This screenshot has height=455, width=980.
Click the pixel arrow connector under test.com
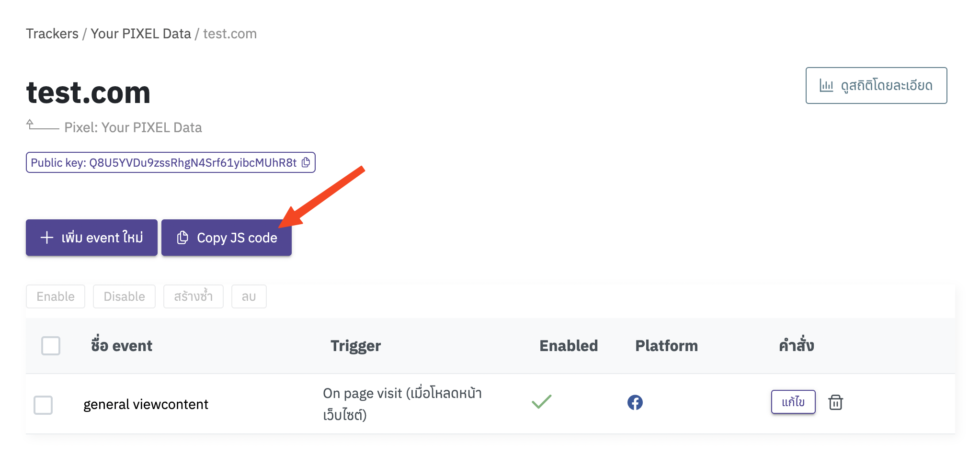coord(41,126)
